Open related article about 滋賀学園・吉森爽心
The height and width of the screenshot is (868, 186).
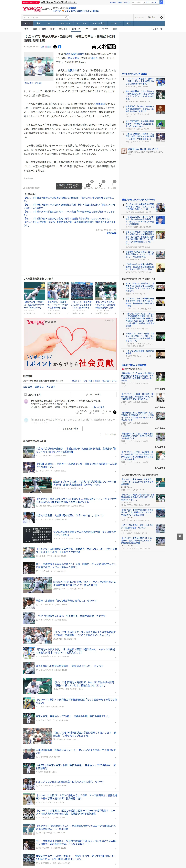click(x=68, y=218)
